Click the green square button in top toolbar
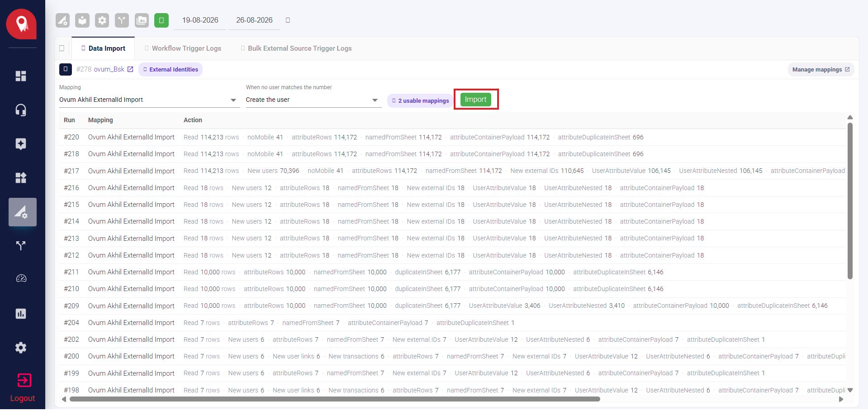Image resolution: width=868 pixels, height=411 pixels. pyautogui.click(x=161, y=20)
